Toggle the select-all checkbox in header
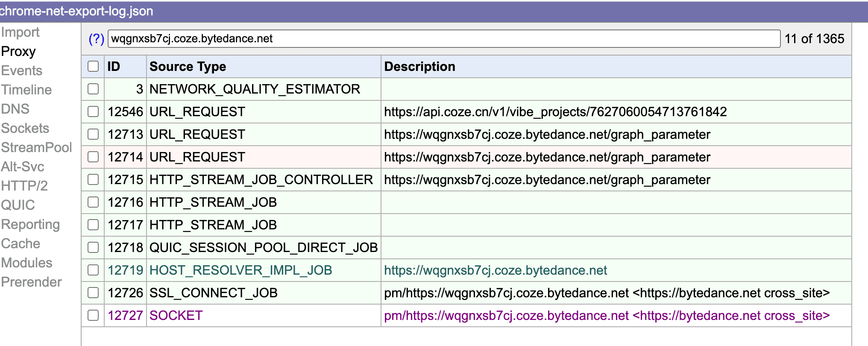This screenshot has width=868, height=346. 93,66
